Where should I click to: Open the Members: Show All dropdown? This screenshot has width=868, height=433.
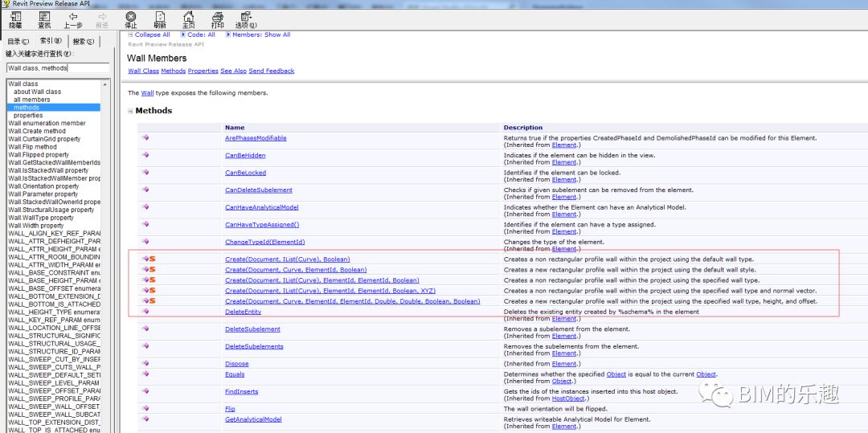pyautogui.click(x=257, y=35)
